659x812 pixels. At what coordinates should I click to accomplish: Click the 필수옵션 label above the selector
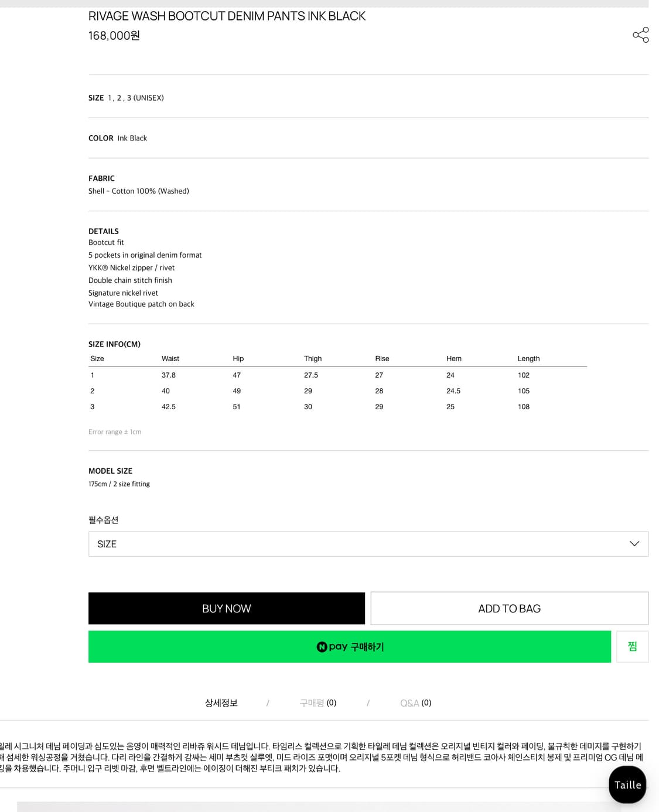pos(103,520)
